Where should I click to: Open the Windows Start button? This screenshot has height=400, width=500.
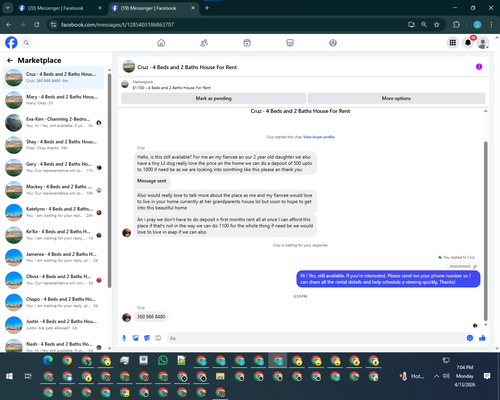9,376
